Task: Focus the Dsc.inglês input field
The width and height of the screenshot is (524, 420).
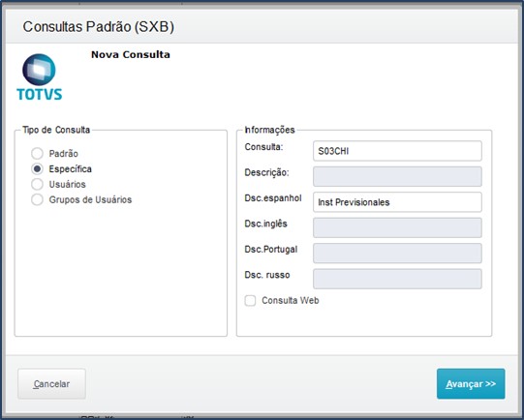Action: pos(397,227)
